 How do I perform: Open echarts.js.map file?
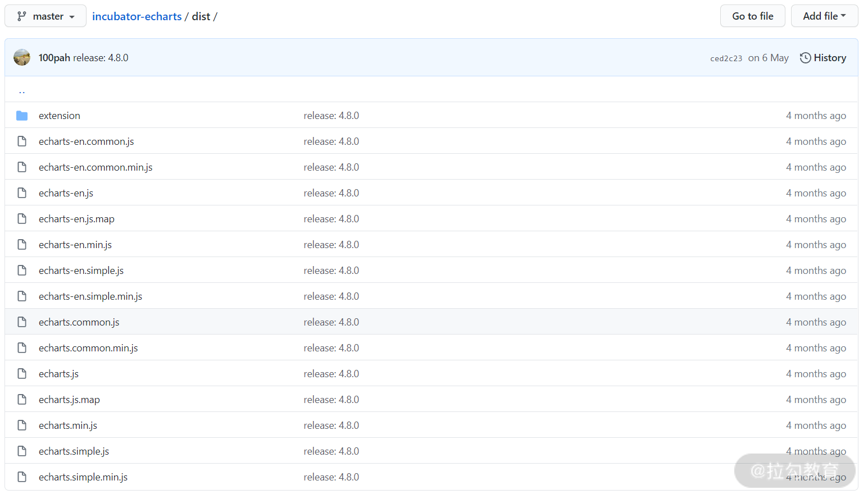coord(69,400)
